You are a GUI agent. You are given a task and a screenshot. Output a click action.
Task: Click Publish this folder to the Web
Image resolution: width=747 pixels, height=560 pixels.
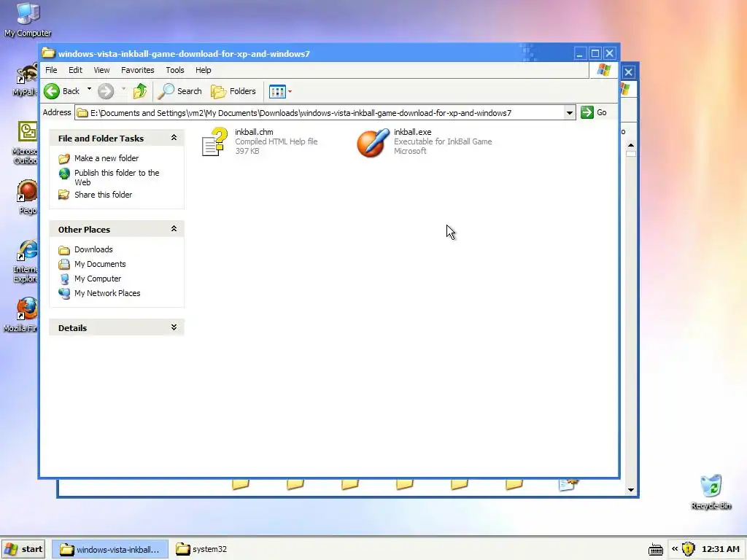(117, 177)
